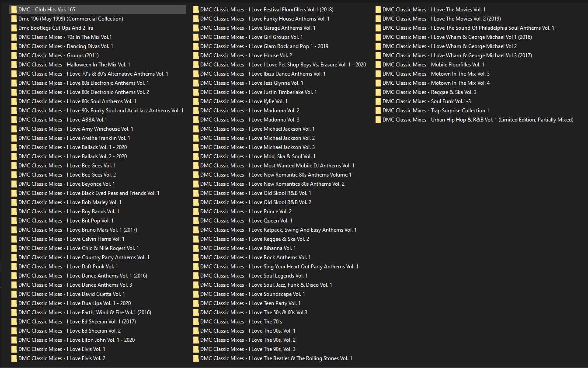588x368 pixels.
Task: Click folder icon beside DMC - Club Hits Vol. 165
Action: (14, 10)
